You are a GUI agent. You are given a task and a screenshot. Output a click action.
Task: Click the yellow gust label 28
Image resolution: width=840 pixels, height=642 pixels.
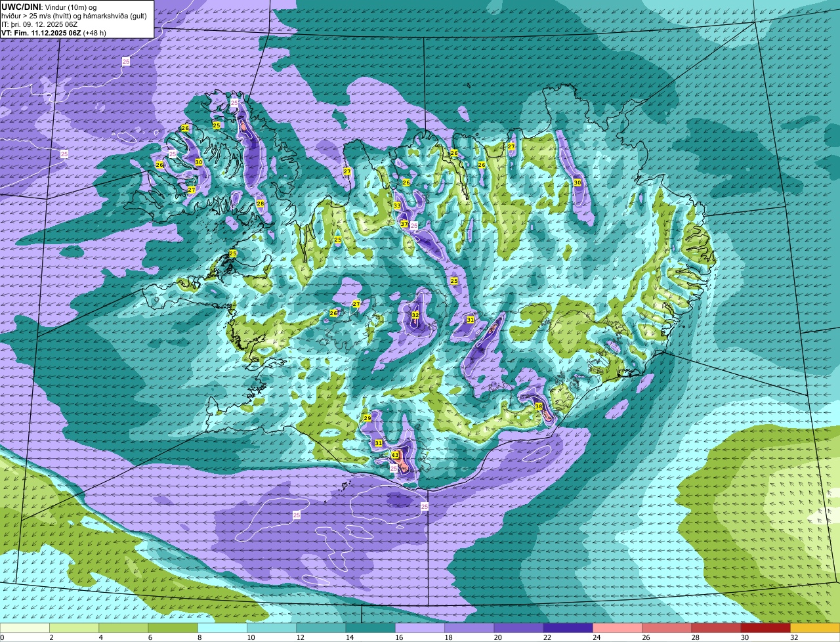pyautogui.click(x=261, y=203)
